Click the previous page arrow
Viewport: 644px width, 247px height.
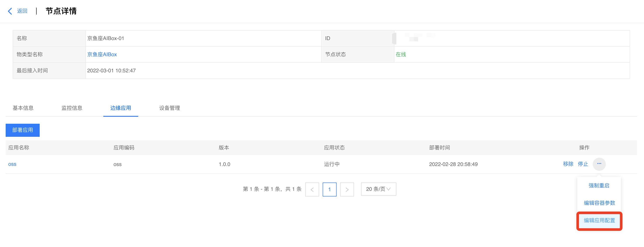tap(312, 189)
